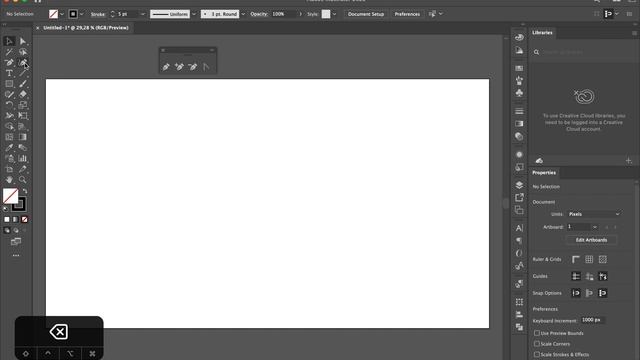Pick Delete Anchor Point tool in floating panel

[x=193, y=67]
